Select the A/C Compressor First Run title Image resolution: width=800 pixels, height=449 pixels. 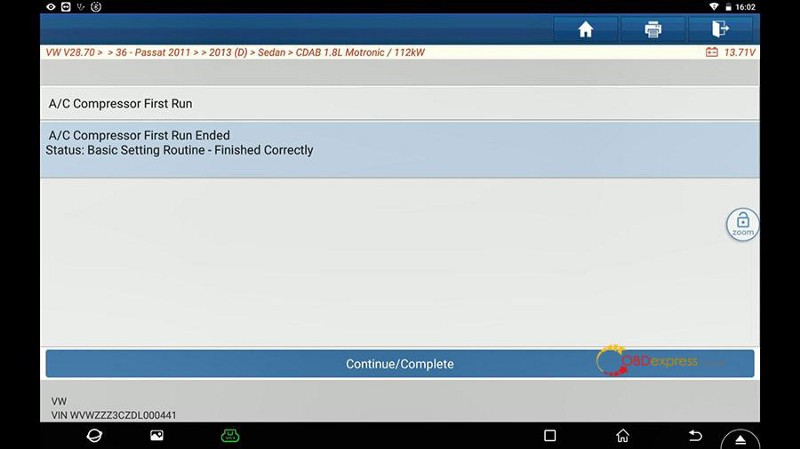coord(120,104)
